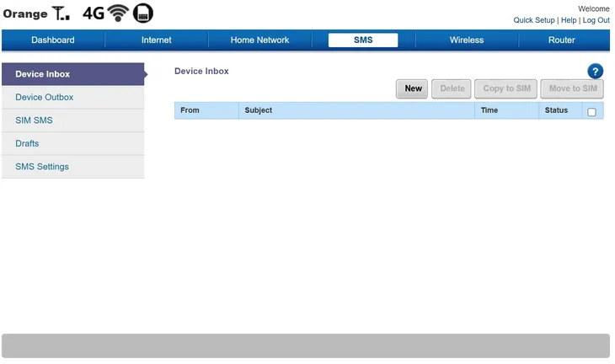
Task: Go to SMS Settings
Action: pos(42,167)
